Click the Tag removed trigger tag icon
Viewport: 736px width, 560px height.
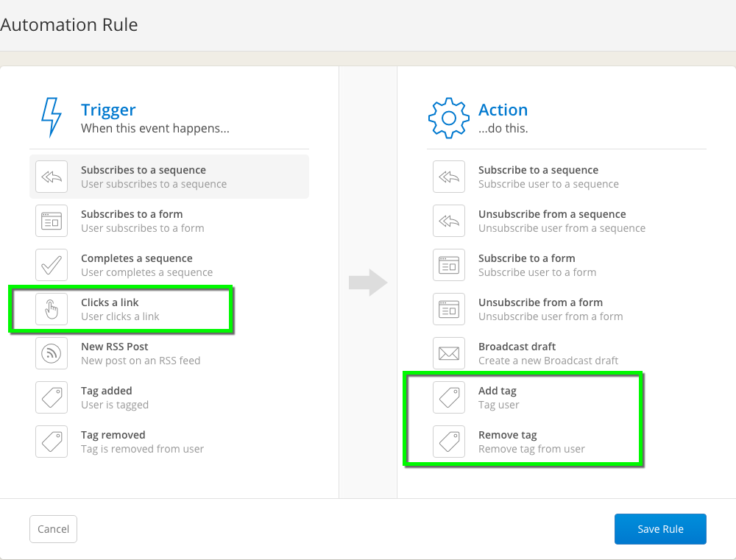click(52, 442)
